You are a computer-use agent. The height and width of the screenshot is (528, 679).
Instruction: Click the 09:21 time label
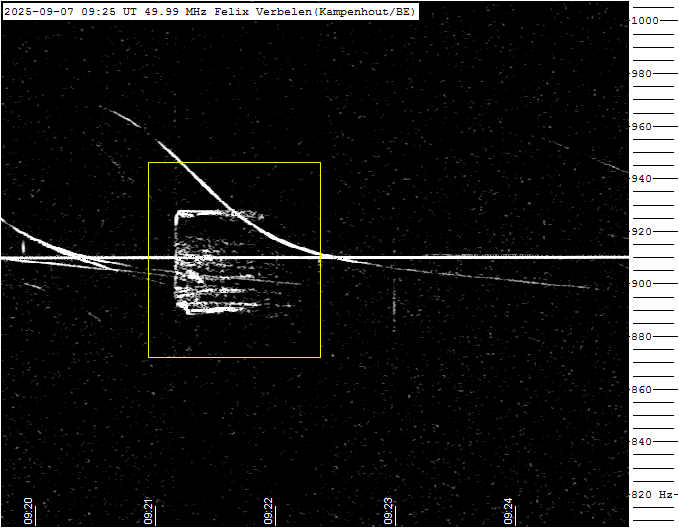[x=149, y=511]
